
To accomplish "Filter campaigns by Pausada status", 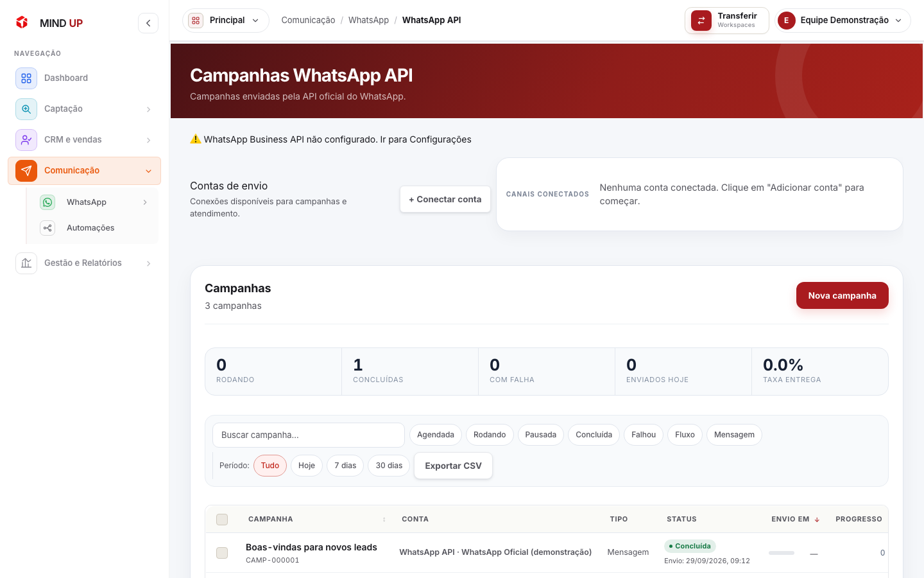I will (x=541, y=435).
